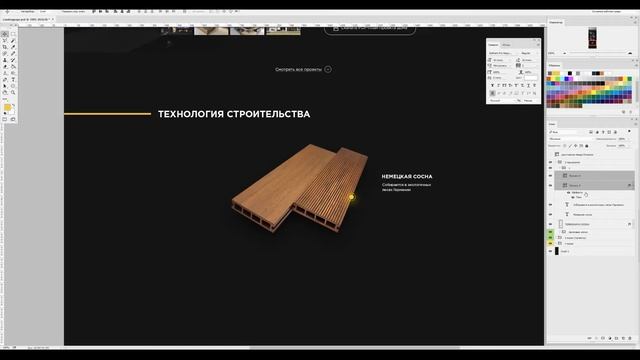Click the All Caps icon in the Character panel
Viewport: 640px width, 360px height.
504,86
